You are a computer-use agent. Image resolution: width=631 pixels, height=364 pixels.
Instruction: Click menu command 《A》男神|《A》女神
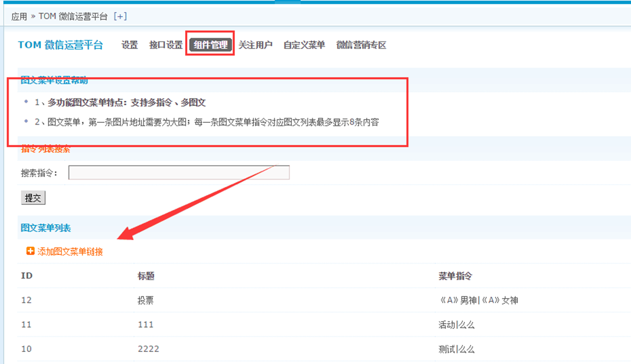tap(478, 301)
